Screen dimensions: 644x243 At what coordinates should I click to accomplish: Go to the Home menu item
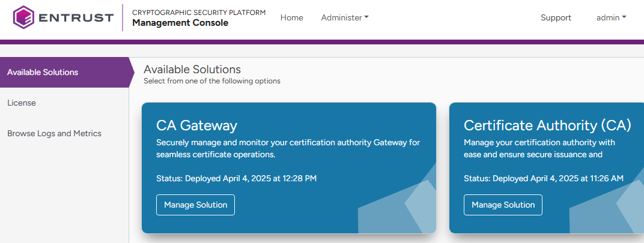pos(291,17)
